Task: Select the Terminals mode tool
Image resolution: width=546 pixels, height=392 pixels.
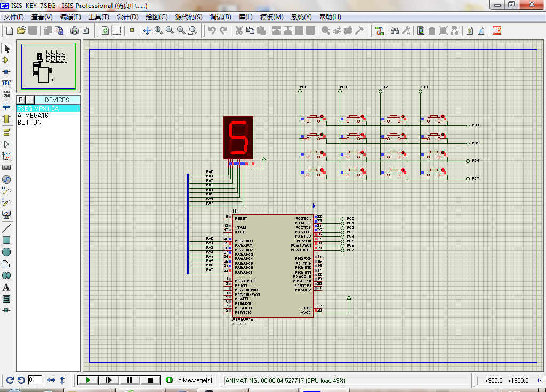Action: point(6,133)
